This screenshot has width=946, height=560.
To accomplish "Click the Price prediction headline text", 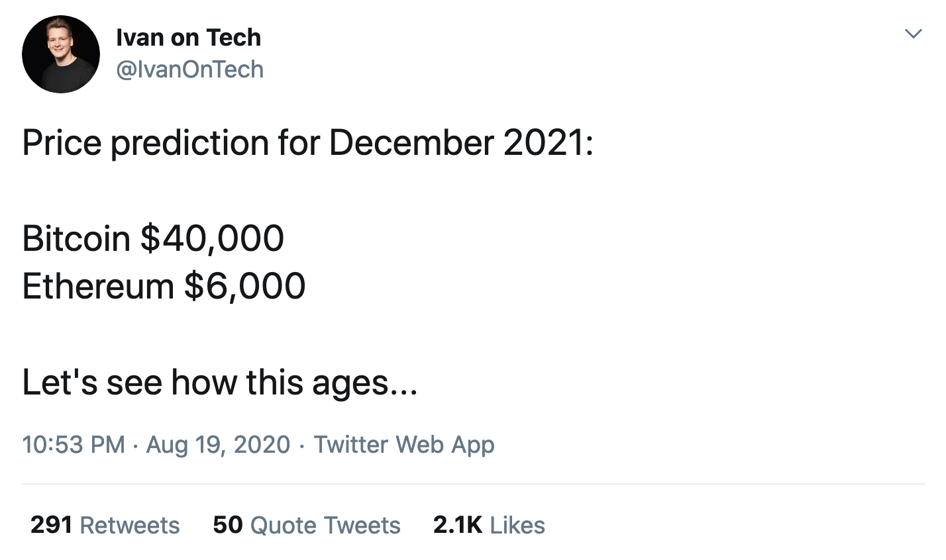I will (x=308, y=142).
